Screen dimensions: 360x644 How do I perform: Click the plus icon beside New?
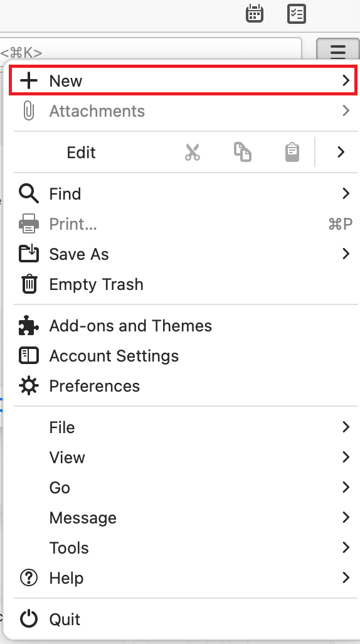pos(29,80)
